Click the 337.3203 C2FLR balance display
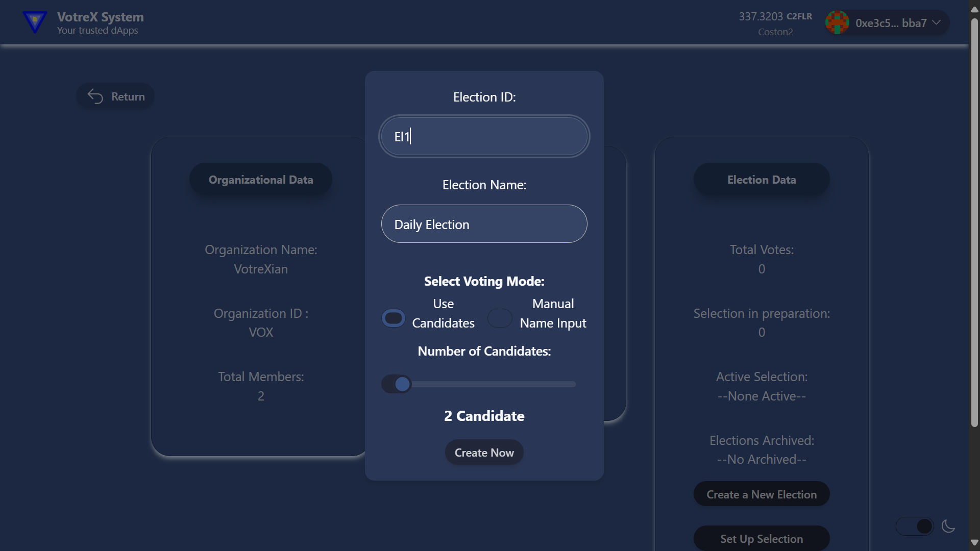This screenshot has height=551, width=980. click(775, 16)
